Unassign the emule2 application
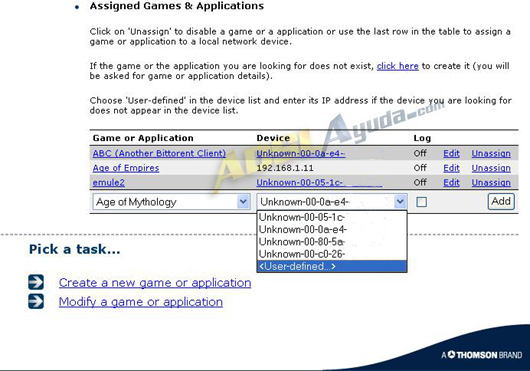Viewport: 530px width, 371px height. pos(491,182)
